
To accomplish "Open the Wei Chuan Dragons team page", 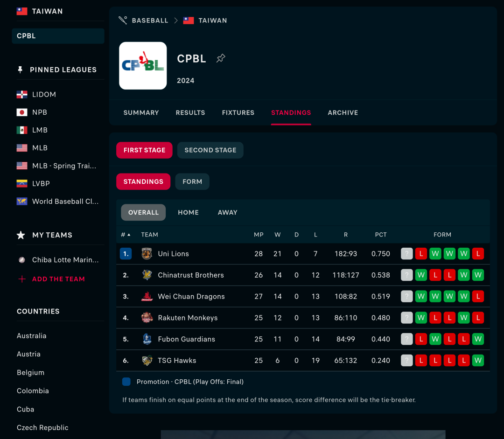I will pos(191,296).
